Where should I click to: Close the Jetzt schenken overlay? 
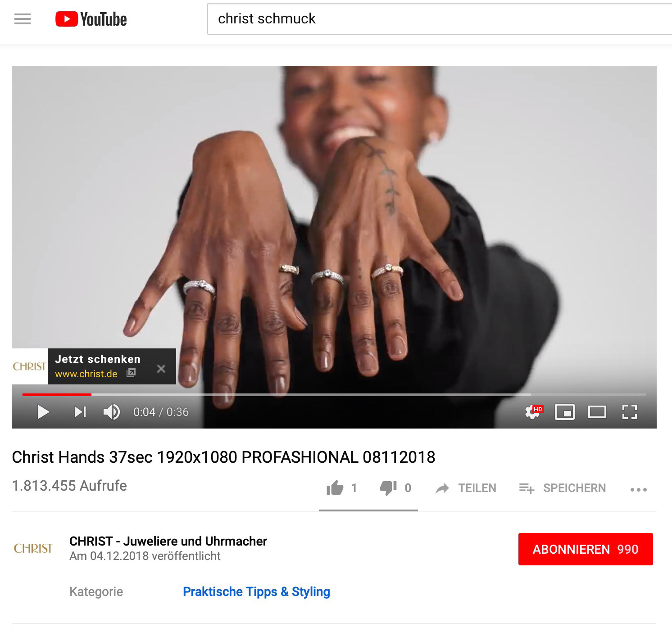[x=161, y=369]
